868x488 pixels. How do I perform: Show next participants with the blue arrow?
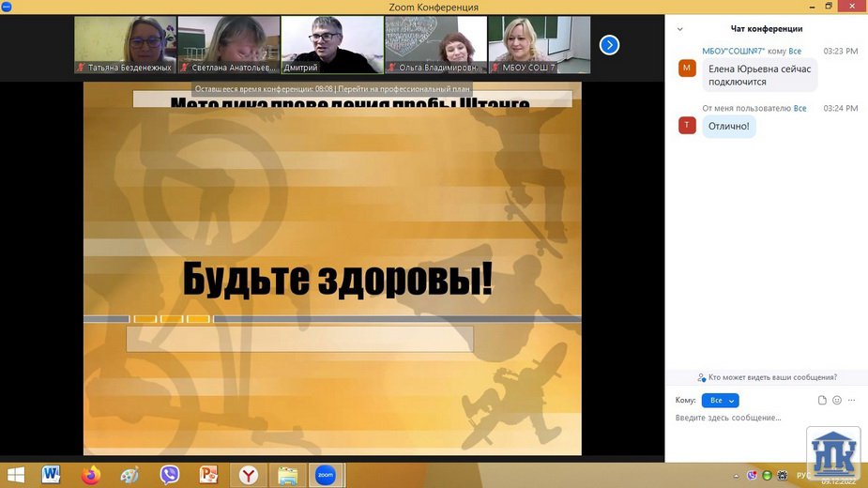[609, 44]
